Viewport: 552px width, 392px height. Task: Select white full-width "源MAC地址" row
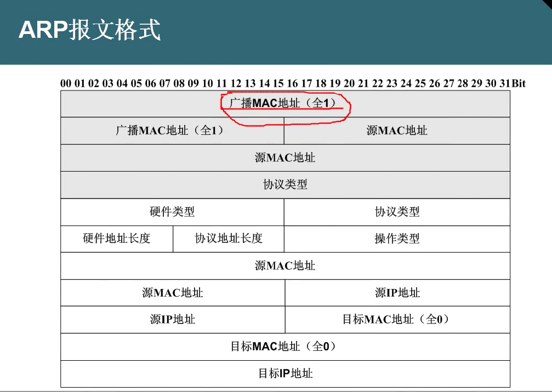285,266
